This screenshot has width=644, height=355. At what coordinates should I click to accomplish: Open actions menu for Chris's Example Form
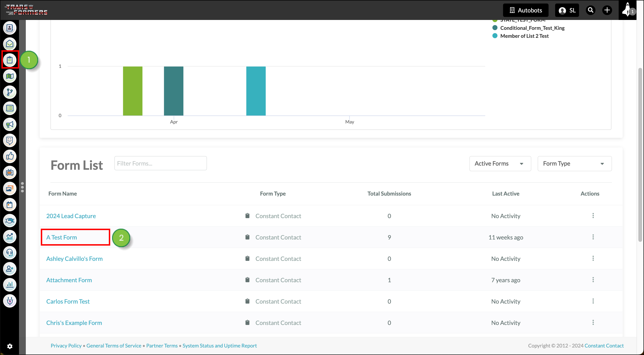pos(593,322)
